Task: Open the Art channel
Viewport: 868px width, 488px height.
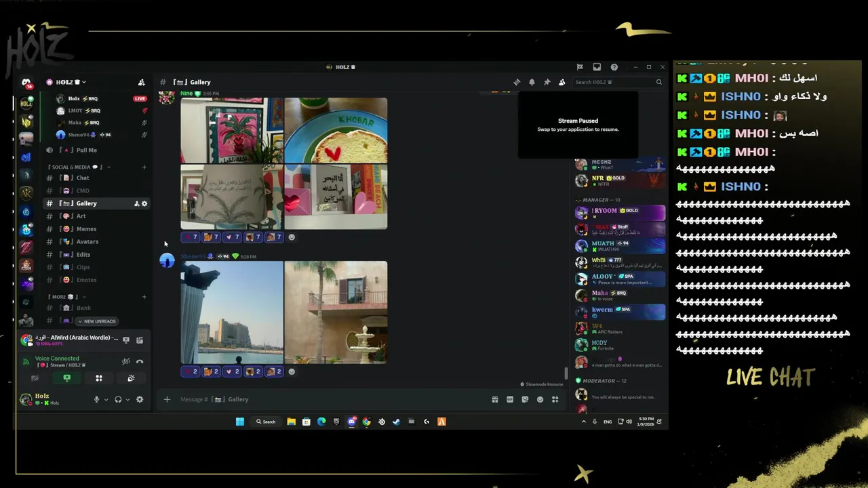Action: coord(95,216)
